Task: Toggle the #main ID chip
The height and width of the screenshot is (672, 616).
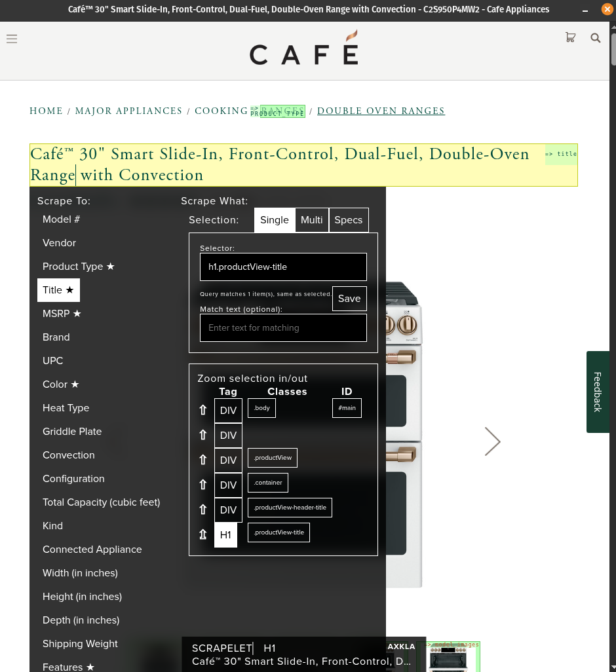Action: click(x=347, y=408)
